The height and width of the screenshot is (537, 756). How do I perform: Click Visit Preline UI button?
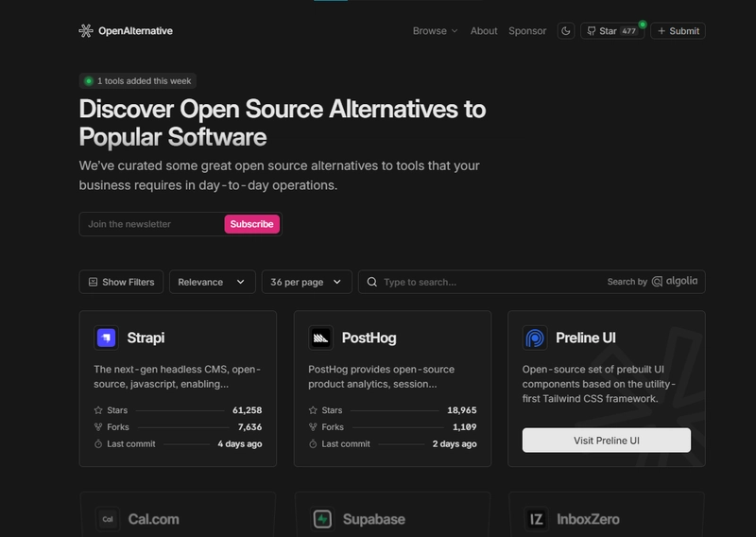607,440
